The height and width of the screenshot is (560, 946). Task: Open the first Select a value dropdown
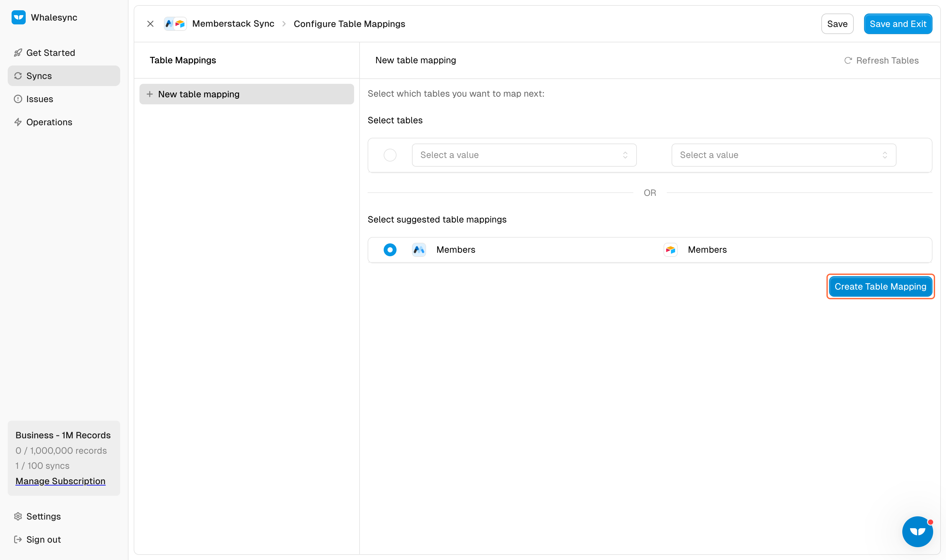(524, 155)
